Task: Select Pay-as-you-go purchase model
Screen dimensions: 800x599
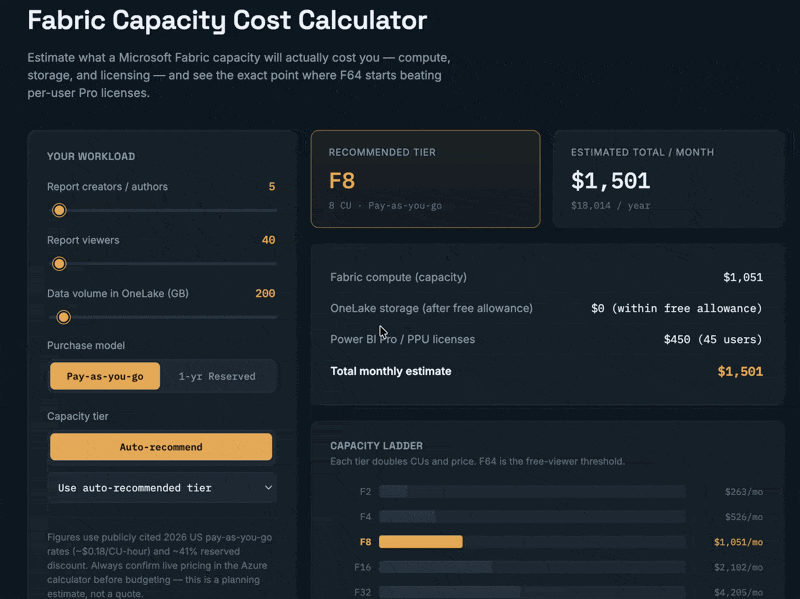Action: point(105,376)
